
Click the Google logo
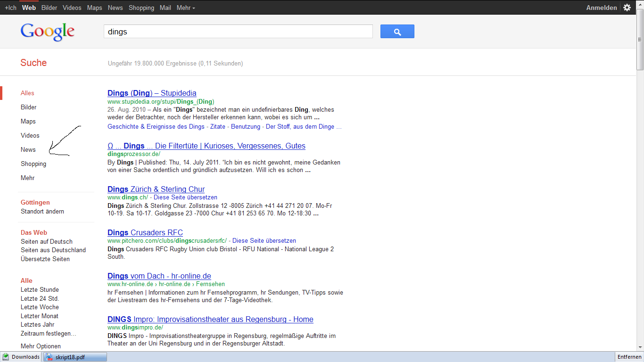pyautogui.click(x=47, y=32)
